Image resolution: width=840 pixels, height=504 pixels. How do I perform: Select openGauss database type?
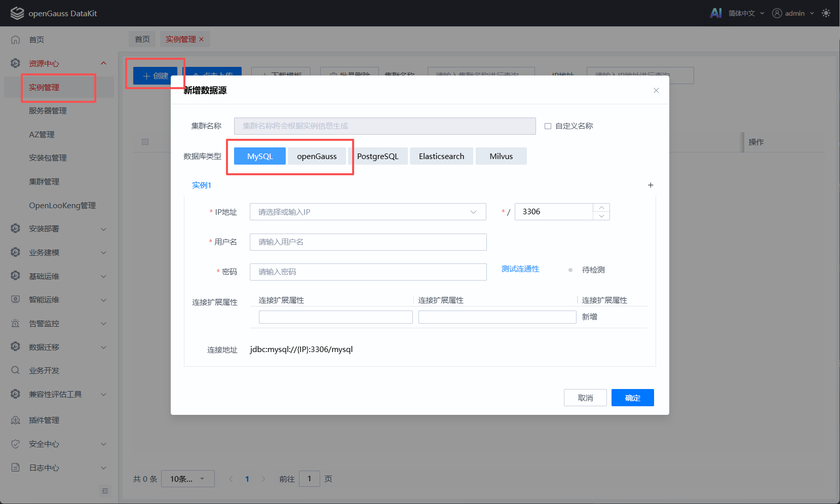[317, 156]
